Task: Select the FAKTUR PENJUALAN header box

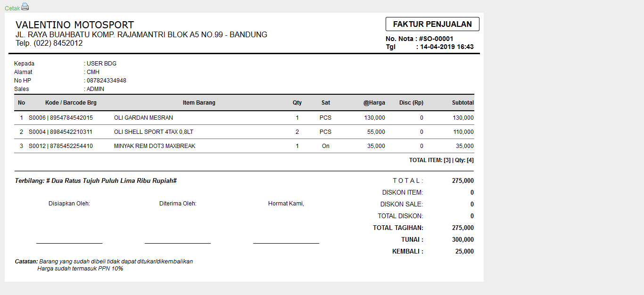Action: 432,24
